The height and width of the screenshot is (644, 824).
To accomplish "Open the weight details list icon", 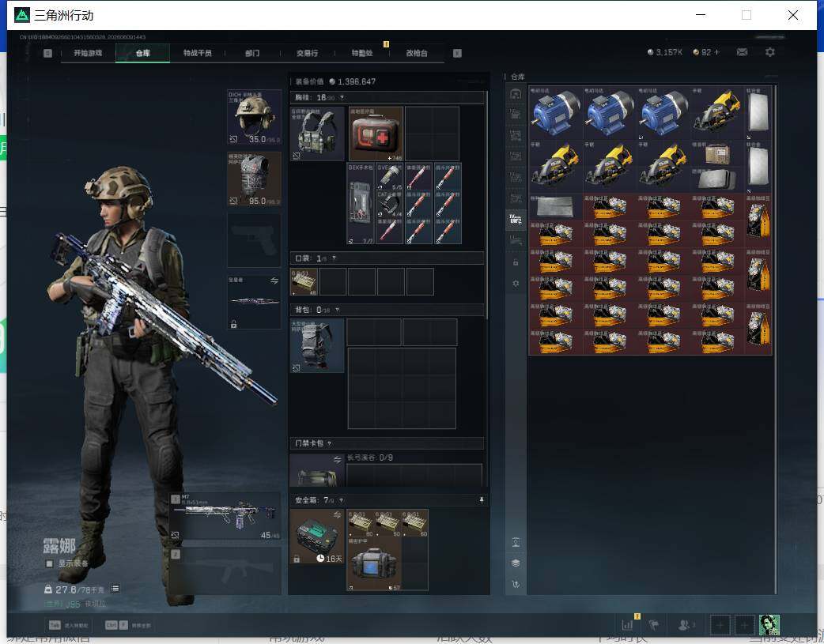I will point(115,589).
